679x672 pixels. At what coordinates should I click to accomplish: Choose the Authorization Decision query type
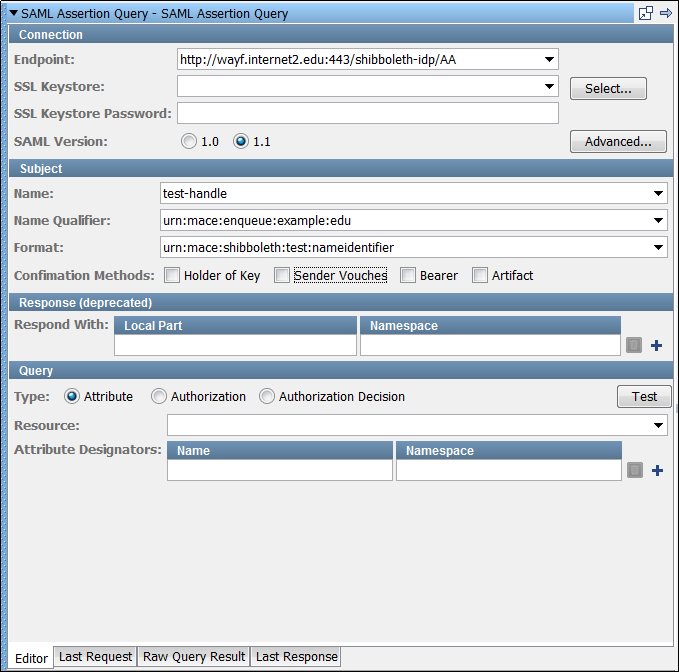[267, 396]
